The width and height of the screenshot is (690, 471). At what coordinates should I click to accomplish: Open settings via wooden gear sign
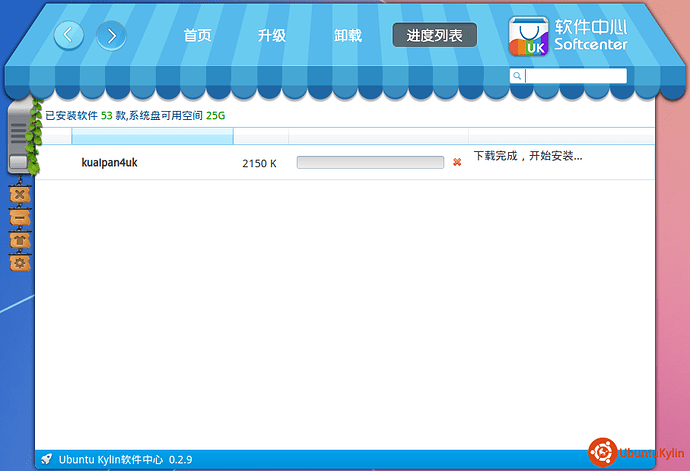click(x=20, y=263)
